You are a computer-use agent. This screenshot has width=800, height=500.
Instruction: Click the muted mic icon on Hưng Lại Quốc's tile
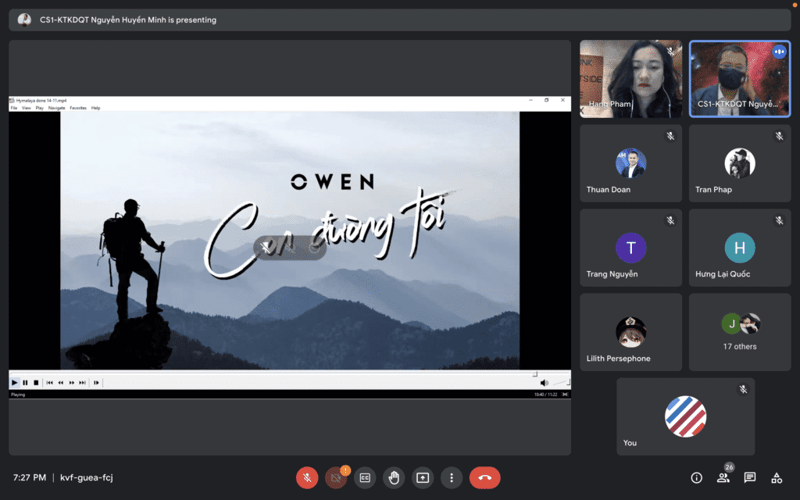coord(779,220)
